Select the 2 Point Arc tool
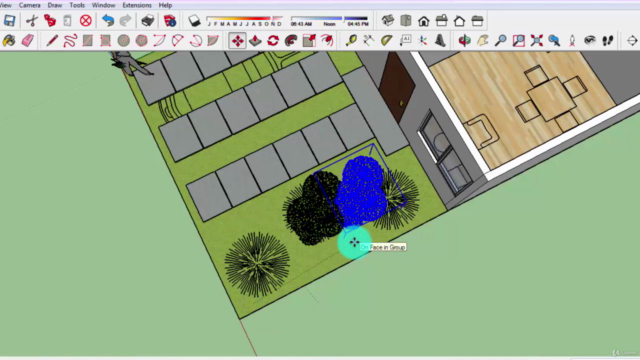Viewport: 640px width, 360px height. 177,41
